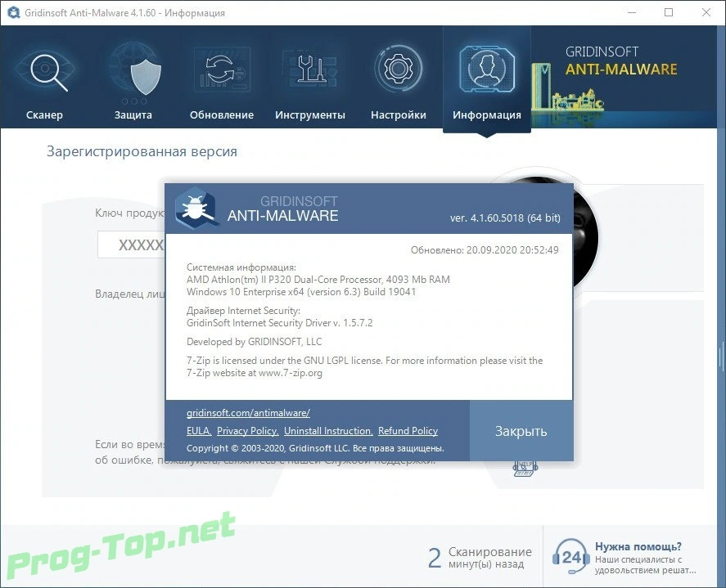Open the Privacy Policy link

click(x=247, y=431)
